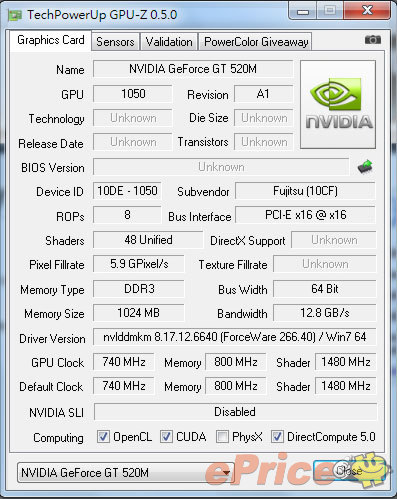
Task: Toggle the DirectCompute 5.0 checkbox
Action: tap(277, 436)
